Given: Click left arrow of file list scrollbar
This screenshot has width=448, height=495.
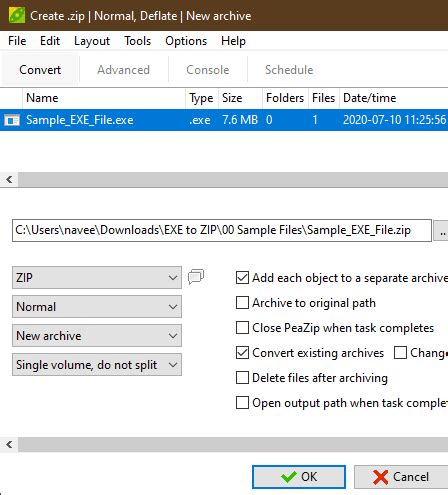Looking at the screenshot, I should pos(9,180).
